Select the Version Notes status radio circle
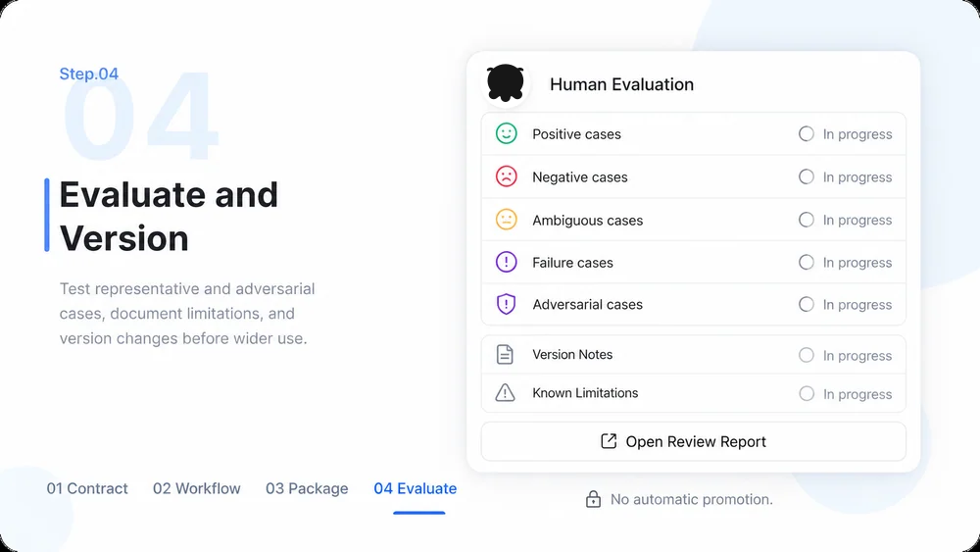The height and width of the screenshot is (552, 980). click(x=807, y=355)
